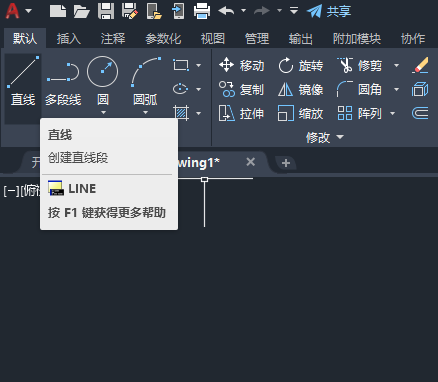Create a new drawing file
438x382 pixels.
(x=58, y=11)
